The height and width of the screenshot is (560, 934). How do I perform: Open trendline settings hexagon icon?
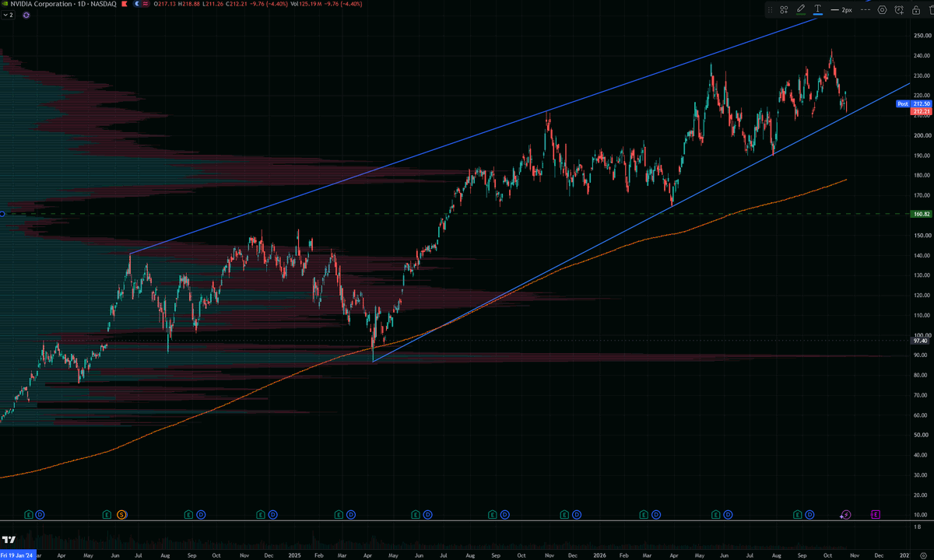[x=882, y=10]
